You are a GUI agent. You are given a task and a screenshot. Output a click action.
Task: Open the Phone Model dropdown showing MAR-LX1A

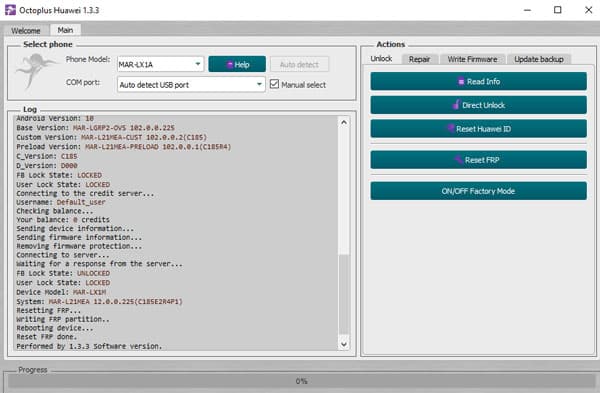pyautogui.click(x=160, y=64)
